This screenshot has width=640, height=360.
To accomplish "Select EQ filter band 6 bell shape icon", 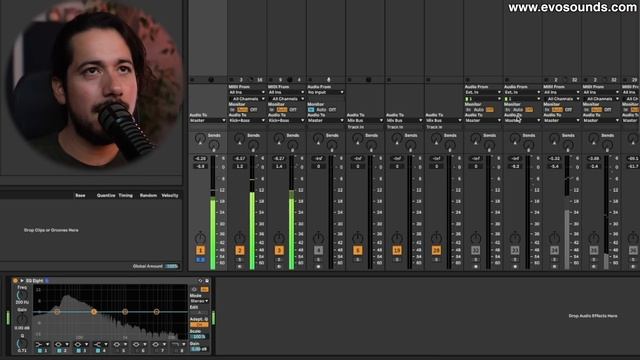I will 136,344.
